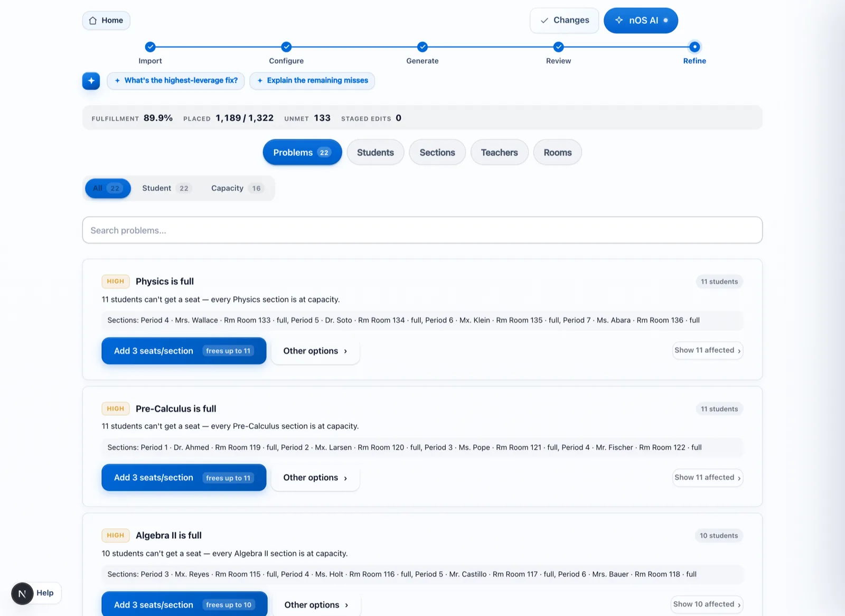Select the All problems filter
This screenshot has height=616, width=845.
coord(108,188)
